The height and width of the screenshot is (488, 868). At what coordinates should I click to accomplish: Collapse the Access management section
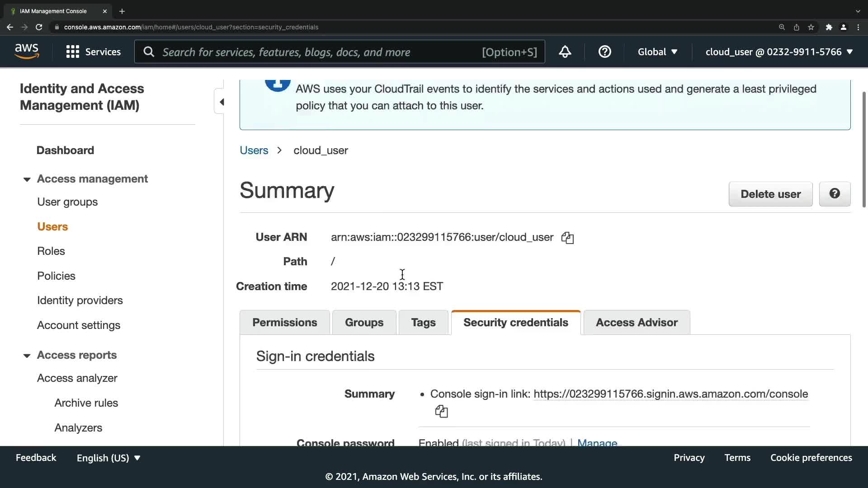[27, 179]
